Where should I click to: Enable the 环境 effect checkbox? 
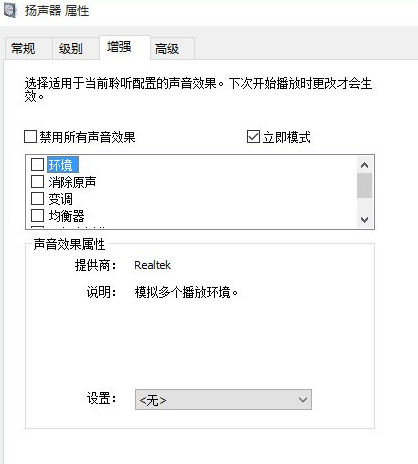pos(37,165)
